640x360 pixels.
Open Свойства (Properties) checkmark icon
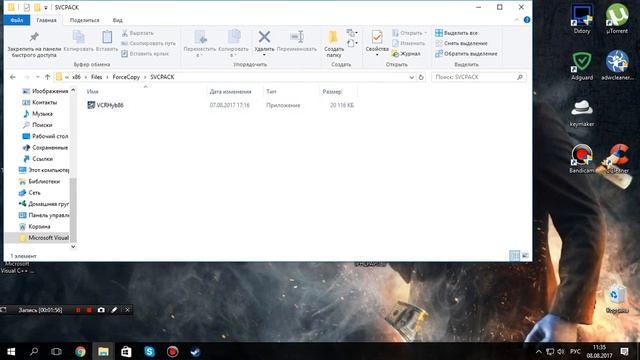point(377,38)
